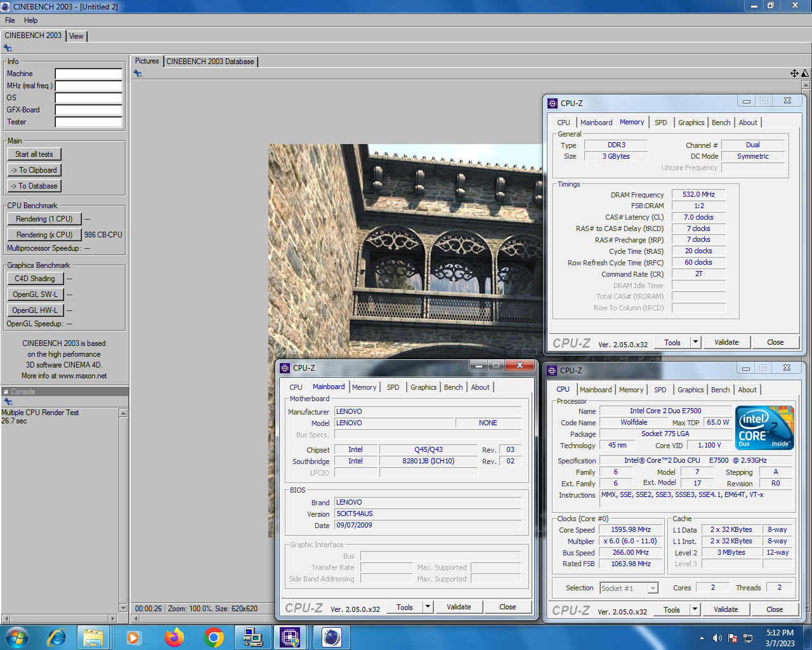Image resolution: width=812 pixels, height=650 pixels.
Task: Click To Database button
Action: pyautogui.click(x=34, y=186)
